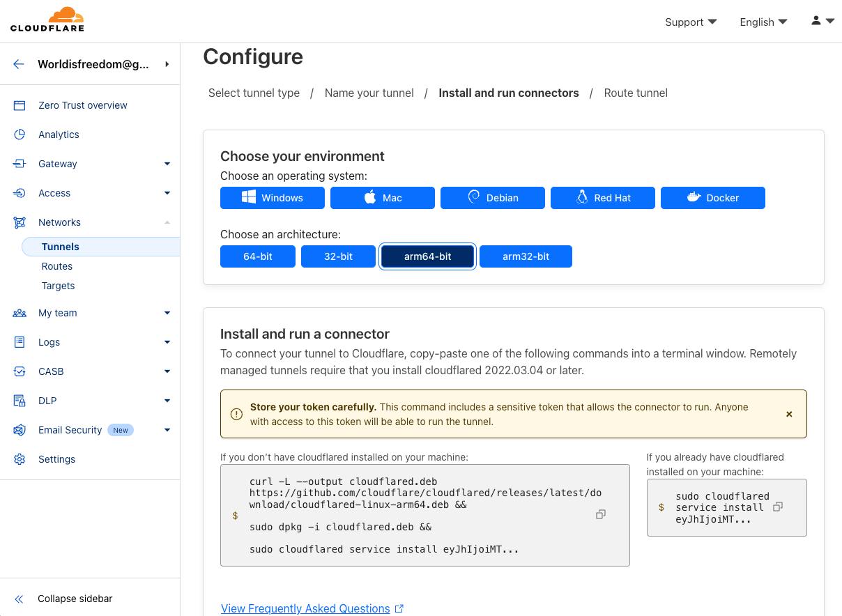Expand the Gateway menu
Image resolution: width=842 pixels, height=616 pixels.
(x=167, y=164)
